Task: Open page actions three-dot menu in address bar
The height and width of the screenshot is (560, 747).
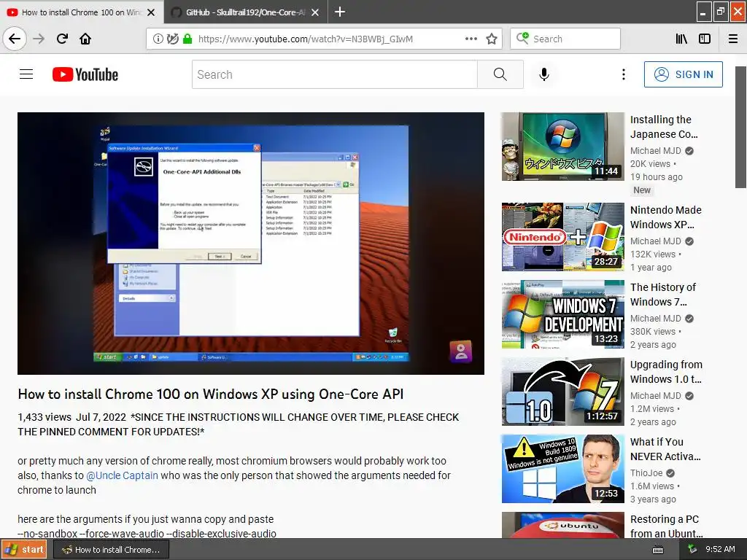Action: 471,39
